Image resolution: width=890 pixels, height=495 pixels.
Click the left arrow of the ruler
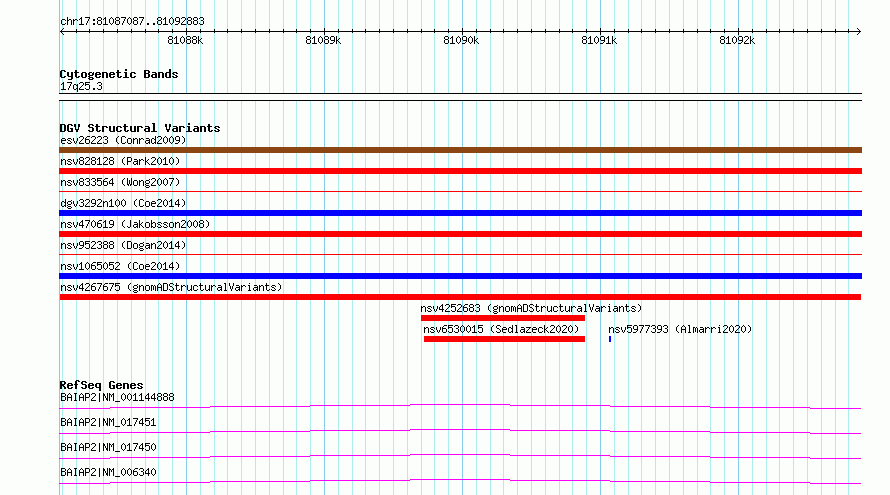62,31
